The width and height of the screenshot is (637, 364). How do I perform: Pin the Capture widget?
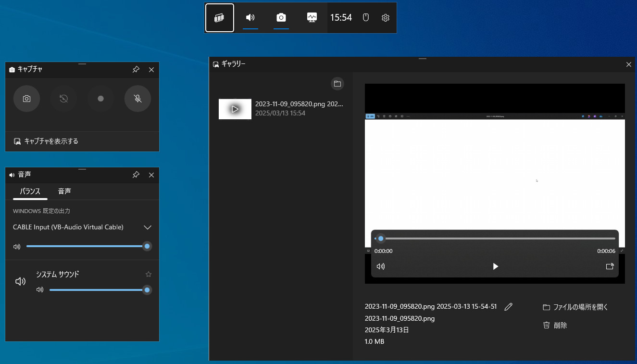pos(136,70)
